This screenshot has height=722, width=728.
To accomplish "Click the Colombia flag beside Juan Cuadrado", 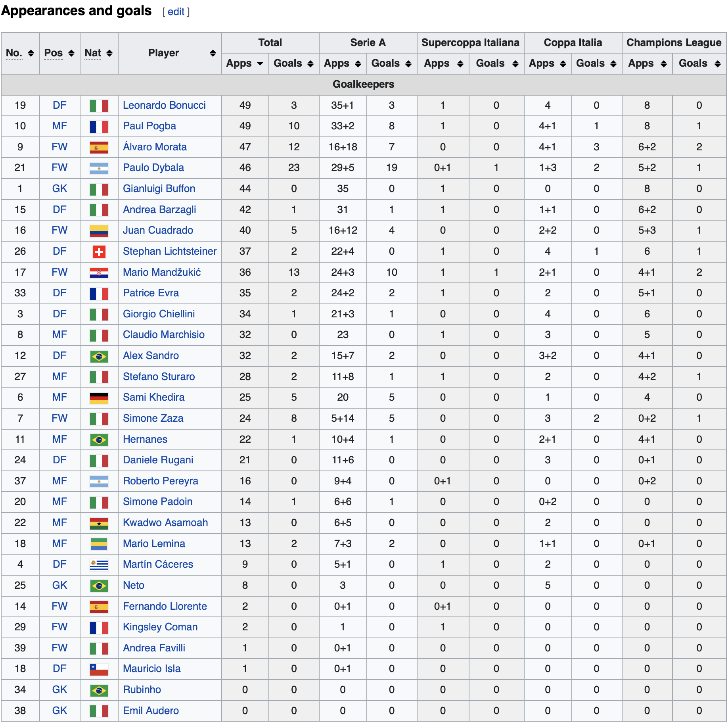I will click(x=99, y=230).
